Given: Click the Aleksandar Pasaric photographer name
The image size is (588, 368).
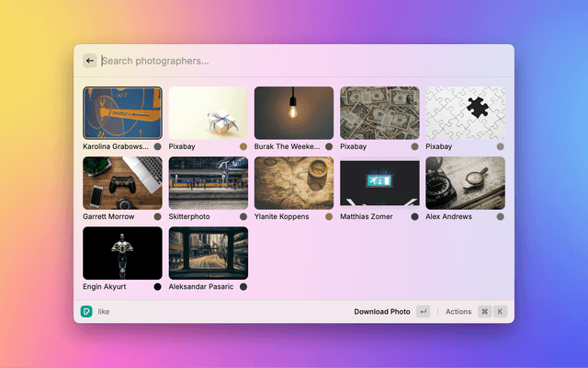Looking at the screenshot, I should (x=201, y=287).
